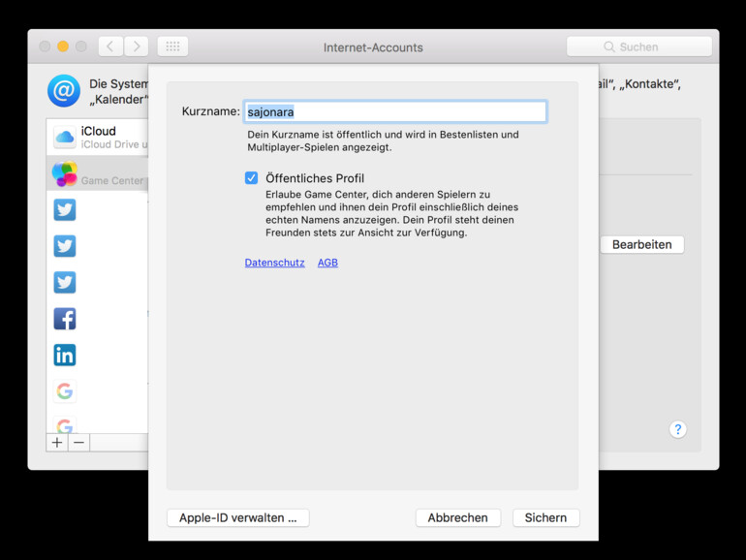Click into the Kurzname text field
The width and height of the screenshot is (746, 560).
click(395, 111)
